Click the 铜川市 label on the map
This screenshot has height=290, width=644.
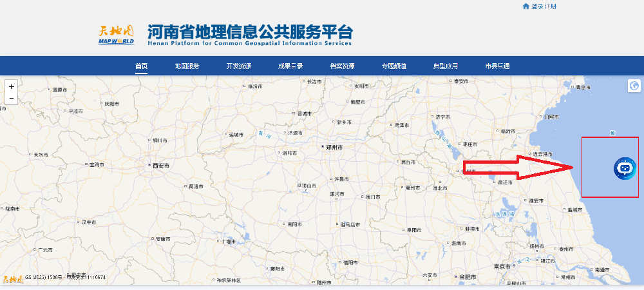[x=160, y=140]
